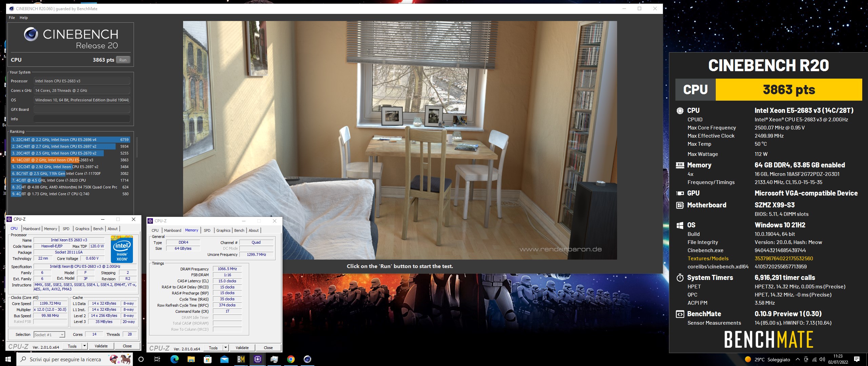The width and height of the screenshot is (868, 366).
Task: Click the yellow Textures/Models hash value
Action: (x=784, y=259)
